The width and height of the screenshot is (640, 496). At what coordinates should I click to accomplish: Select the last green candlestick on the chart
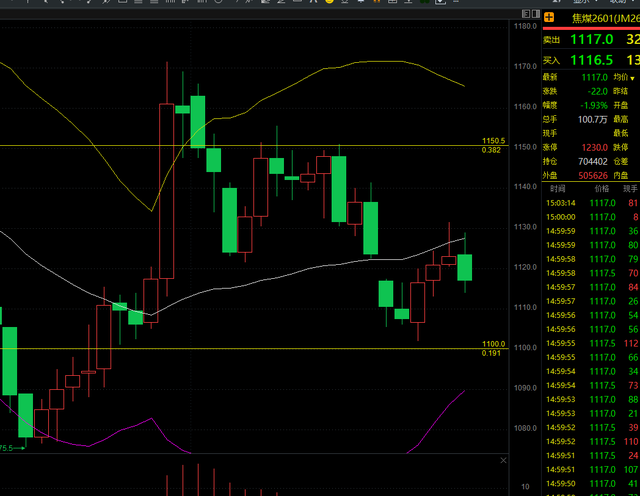pos(464,267)
